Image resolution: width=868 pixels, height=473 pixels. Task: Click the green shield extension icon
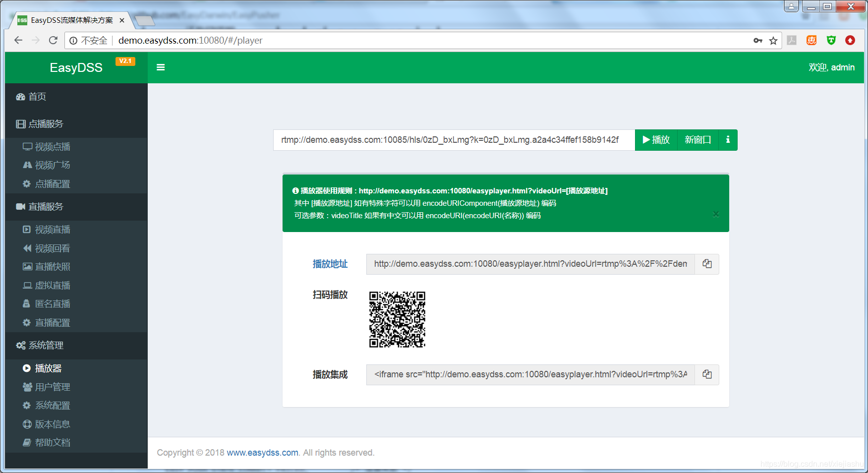831,40
